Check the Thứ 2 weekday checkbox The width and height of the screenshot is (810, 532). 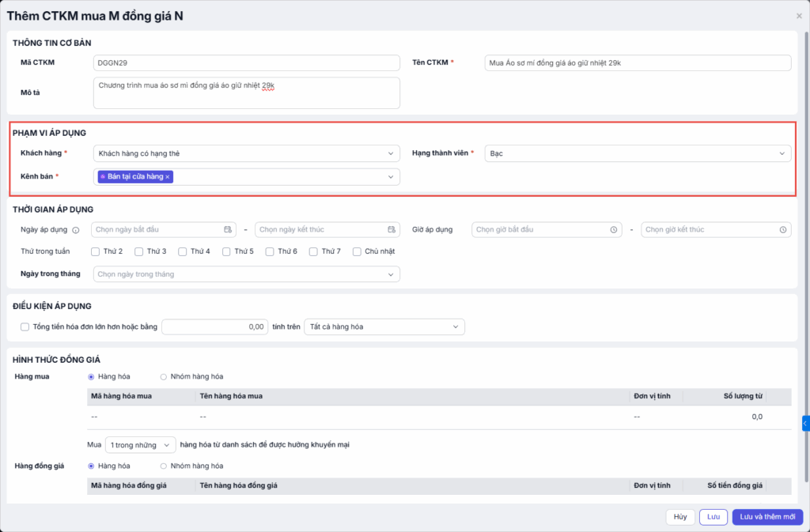95,251
